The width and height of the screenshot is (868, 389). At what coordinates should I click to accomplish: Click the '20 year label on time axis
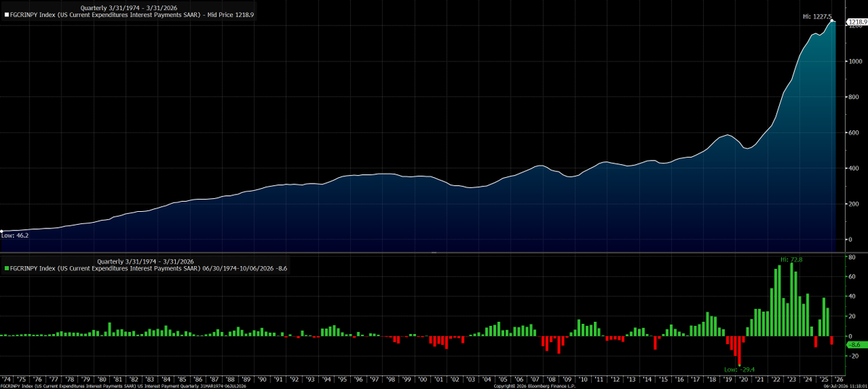tap(744, 379)
